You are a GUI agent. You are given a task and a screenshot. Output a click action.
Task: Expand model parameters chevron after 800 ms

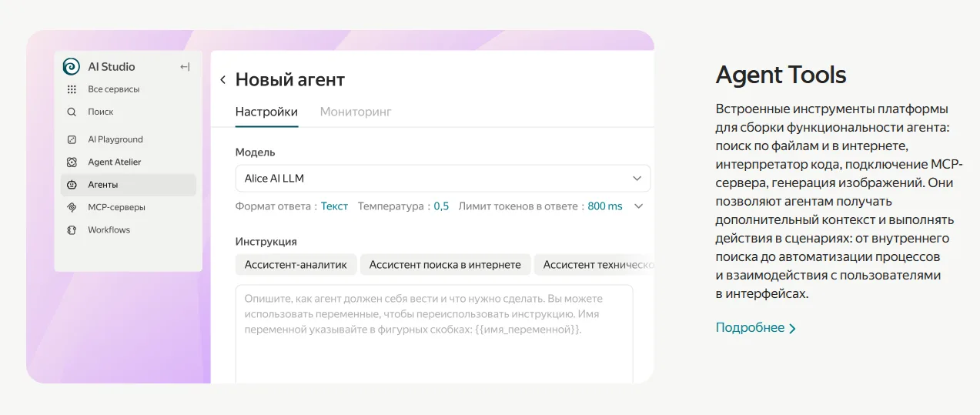[x=638, y=206]
